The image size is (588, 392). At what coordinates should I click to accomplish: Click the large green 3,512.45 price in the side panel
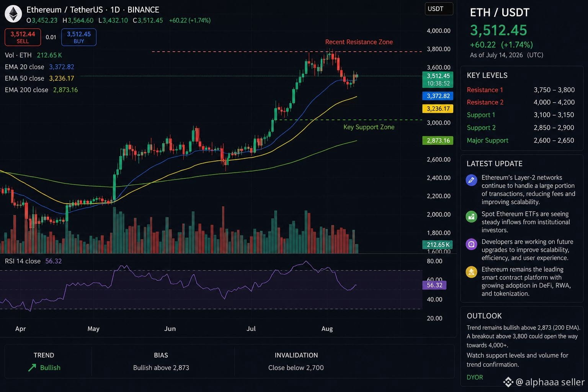[x=498, y=30]
